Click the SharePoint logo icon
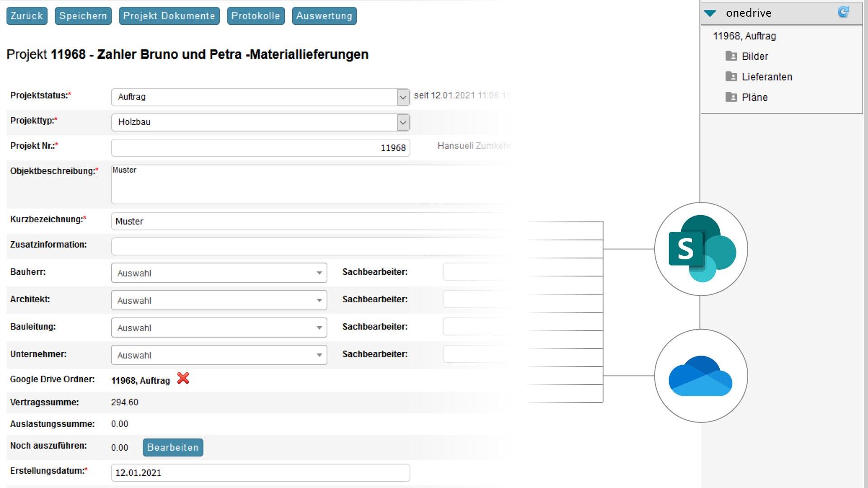The height and width of the screenshot is (488, 868). (701, 249)
